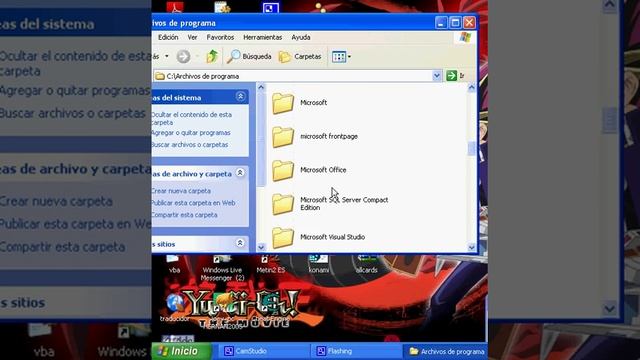
Task: Open the konami desktop icon
Action: pyautogui.click(x=318, y=264)
